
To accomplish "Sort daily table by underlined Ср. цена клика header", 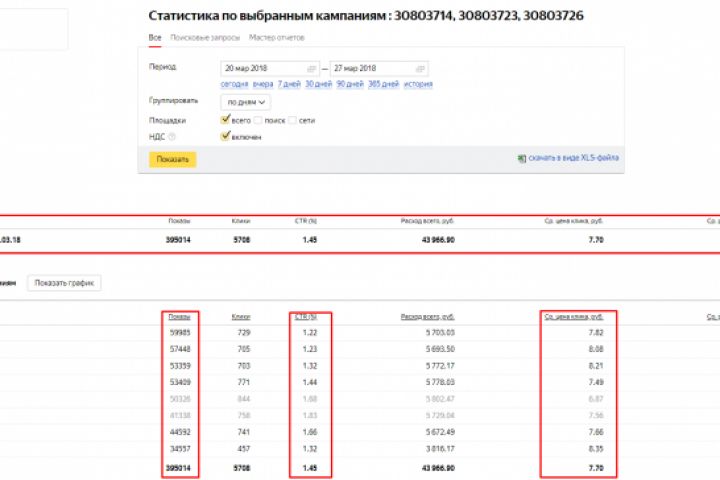I will 574,317.
